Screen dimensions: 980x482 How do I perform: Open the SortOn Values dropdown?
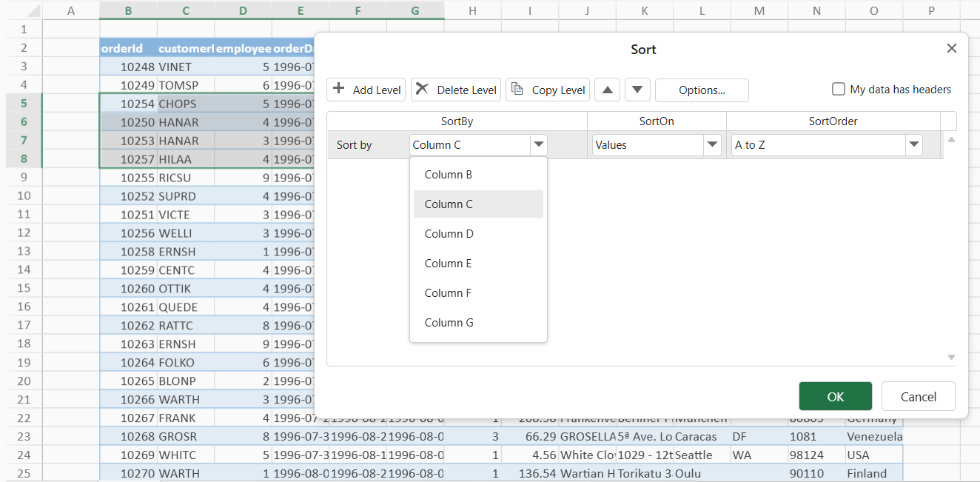click(x=713, y=145)
